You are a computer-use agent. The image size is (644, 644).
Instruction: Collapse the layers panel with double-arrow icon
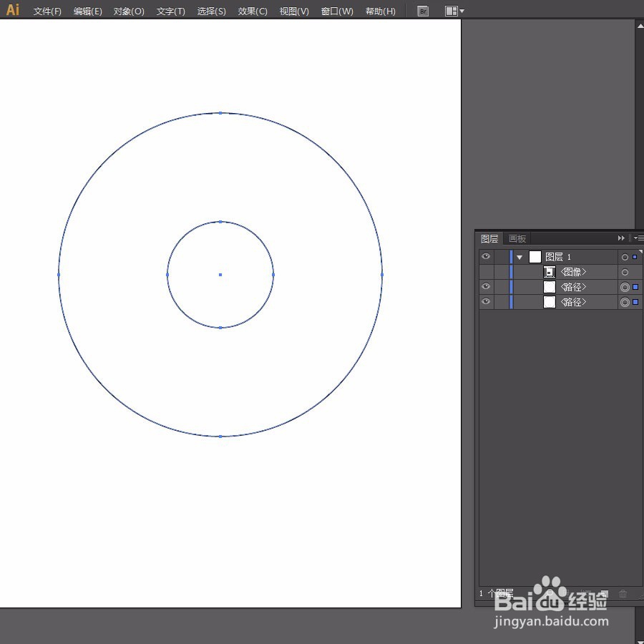point(621,238)
